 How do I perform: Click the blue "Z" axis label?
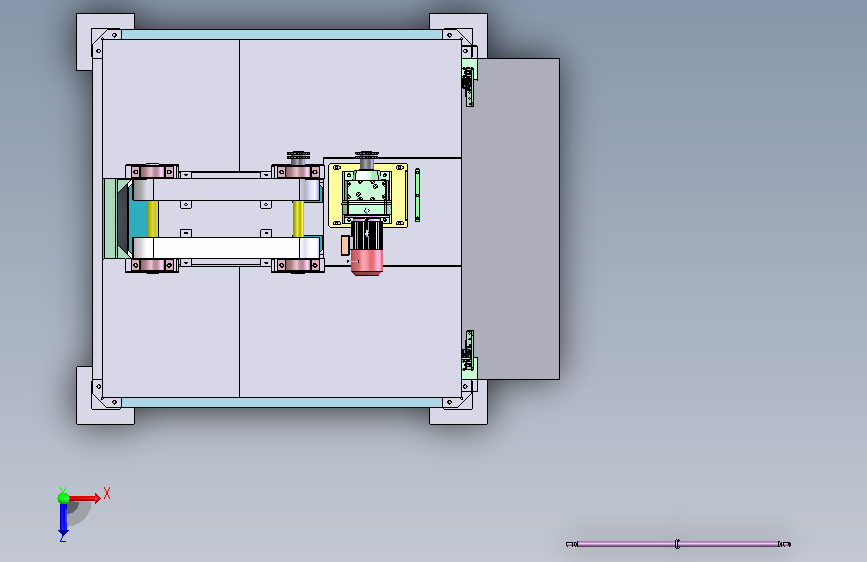[62, 538]
